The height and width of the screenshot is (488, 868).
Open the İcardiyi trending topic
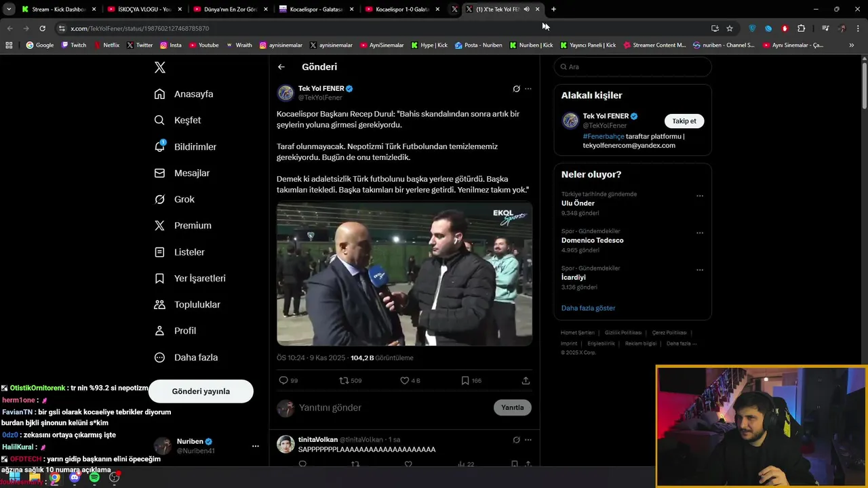[x=574, y=277]
